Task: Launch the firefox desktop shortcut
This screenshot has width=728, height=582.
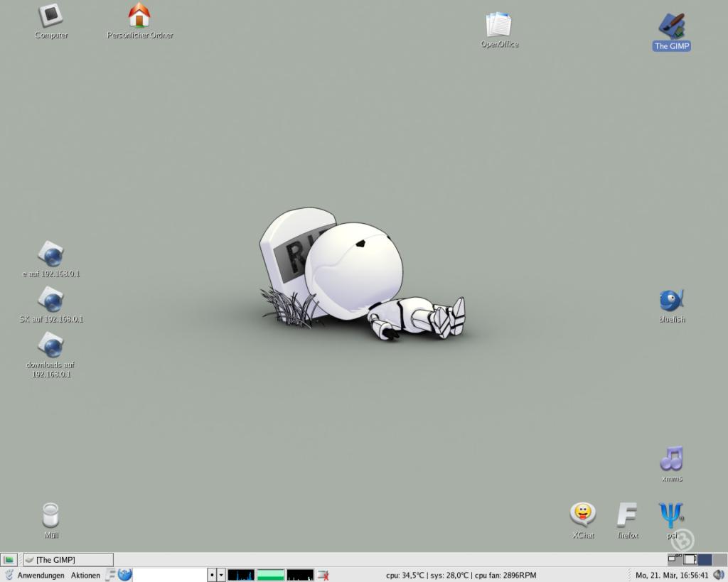Action: [627, 514]
